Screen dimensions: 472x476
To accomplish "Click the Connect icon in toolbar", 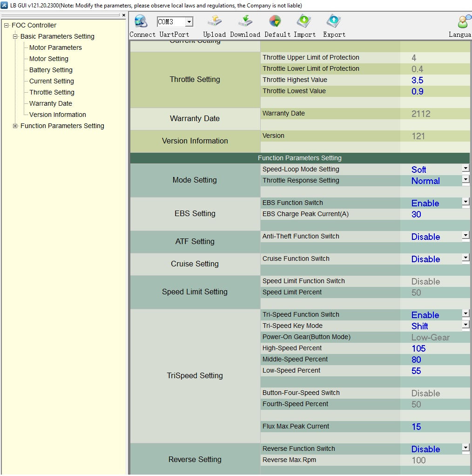I will (x=141, y=22).
